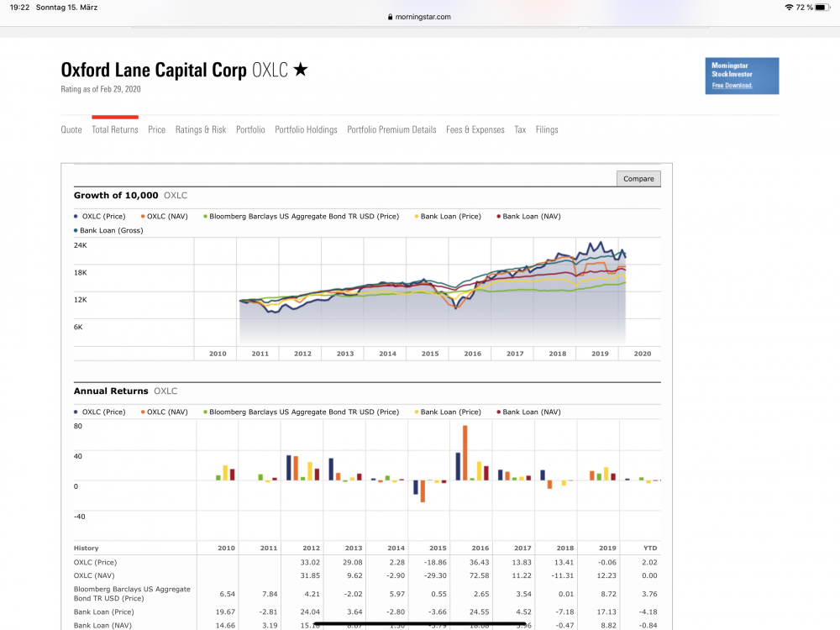This screenshot has width=840, height=630.
Task: Click Bloomberg Barclays green dot in Annual Returns legend
Action: tap(205, 412)
